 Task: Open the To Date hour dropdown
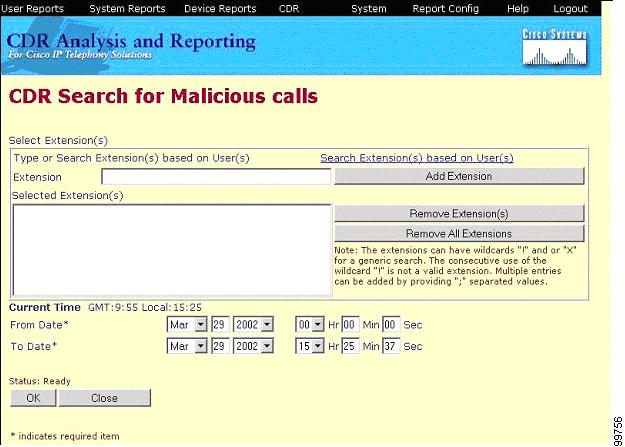310,346
